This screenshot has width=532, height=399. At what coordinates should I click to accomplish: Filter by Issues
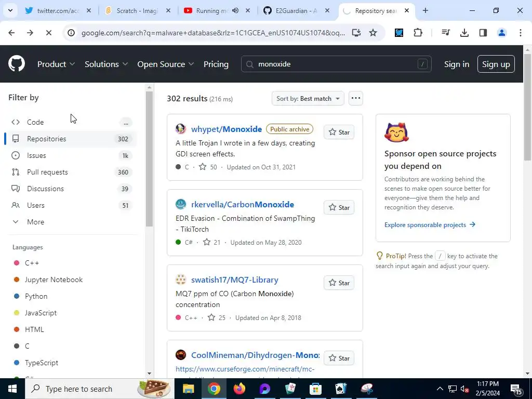pyautogui.click(x=71, y=155)
